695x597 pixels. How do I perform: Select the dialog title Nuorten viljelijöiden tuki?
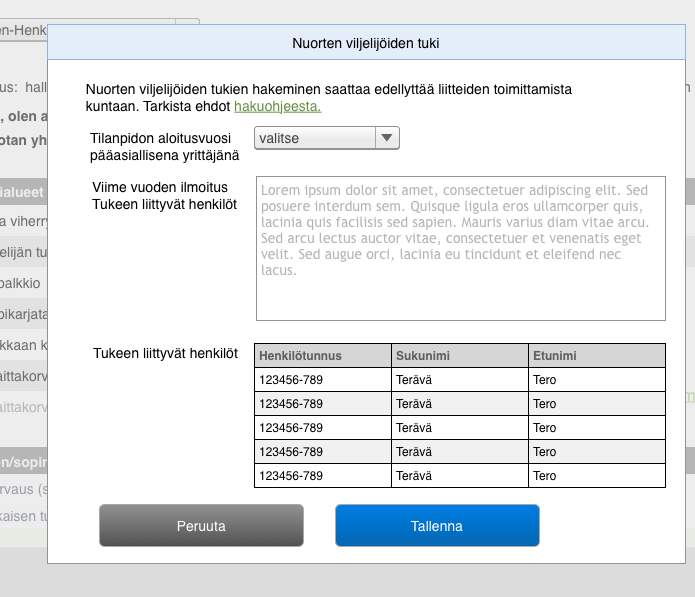366,43
